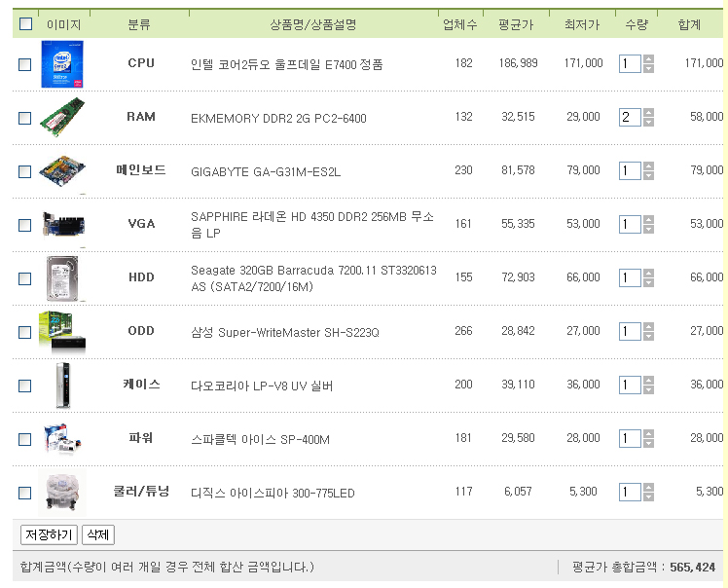Click the 상품명/상품설명 column header

click(313, 24)
